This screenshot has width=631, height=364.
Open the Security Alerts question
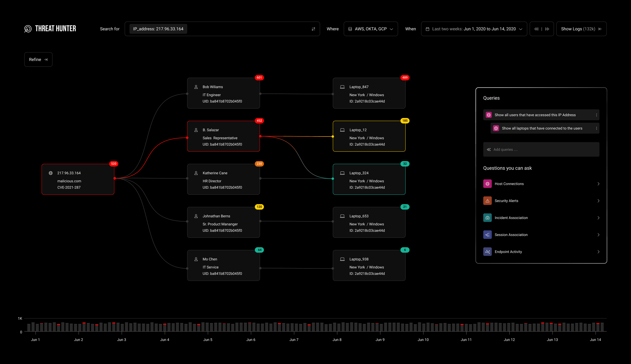point(541,201)
